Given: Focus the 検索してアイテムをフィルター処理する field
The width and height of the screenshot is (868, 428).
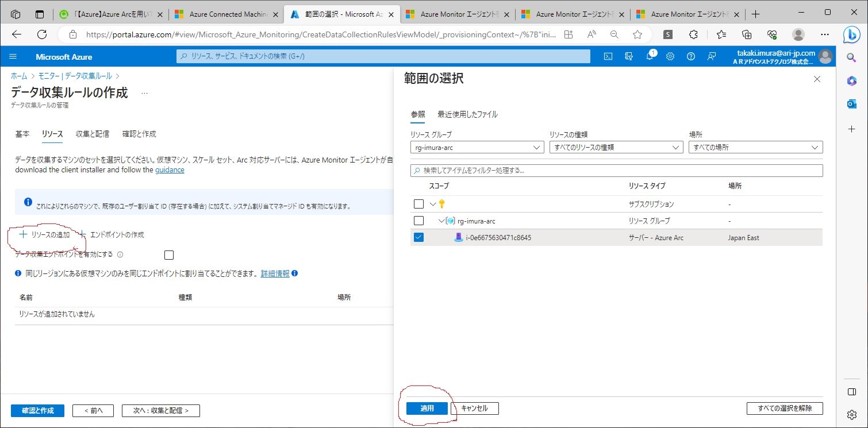Looking at the screenshot, I should click(x=617, y=171).
